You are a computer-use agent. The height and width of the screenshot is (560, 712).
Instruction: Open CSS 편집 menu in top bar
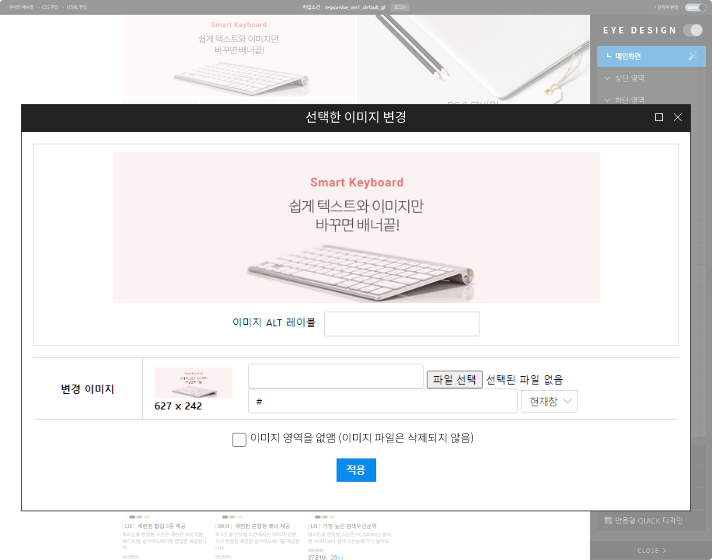tap(49, 7)
